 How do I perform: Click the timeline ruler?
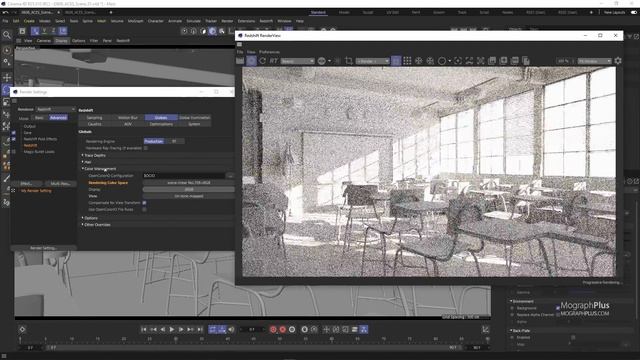coord(253,339)
